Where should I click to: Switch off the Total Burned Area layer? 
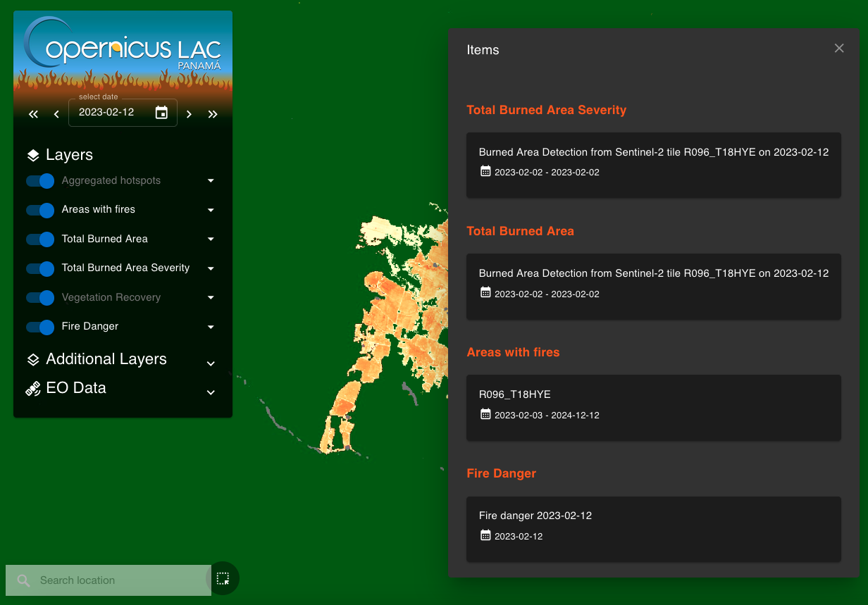pyautogui.click(x=40, y=239)
